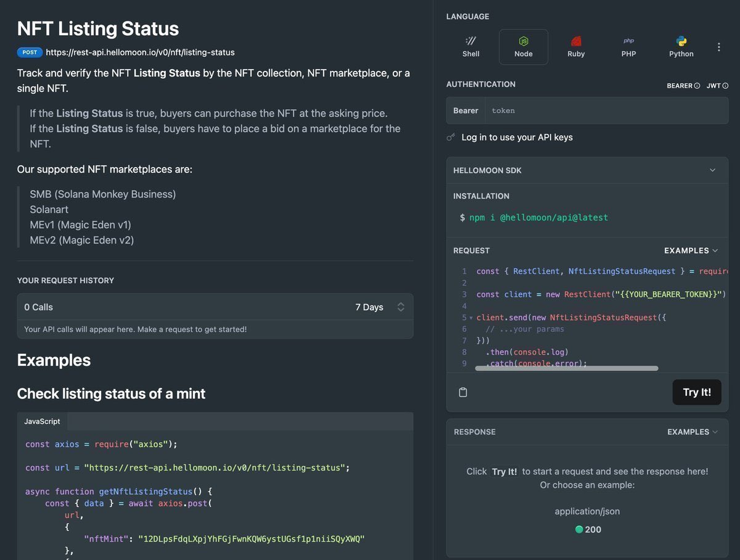Open the RESPONSE EXAMPLES dropdown
The width and height of the screenshot is (740, 560).
[x=693, y=432]
